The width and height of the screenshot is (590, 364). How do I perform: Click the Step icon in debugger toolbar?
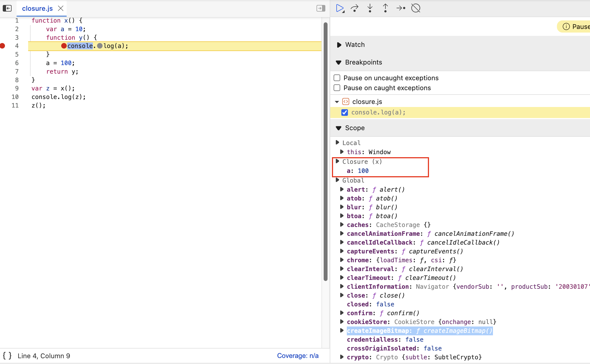pyautogui.click(x=401, y=8)
